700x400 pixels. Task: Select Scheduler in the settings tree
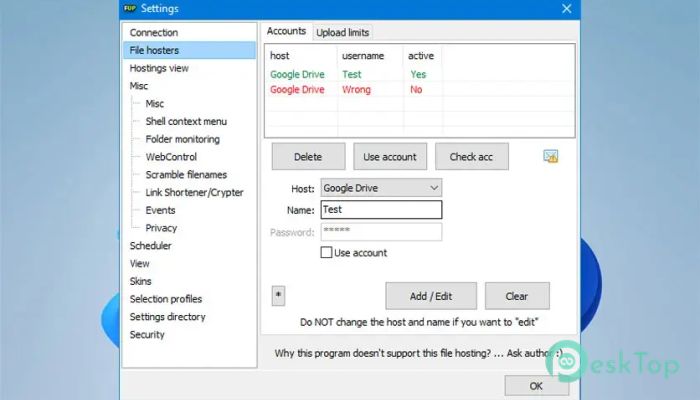point(150,246)
